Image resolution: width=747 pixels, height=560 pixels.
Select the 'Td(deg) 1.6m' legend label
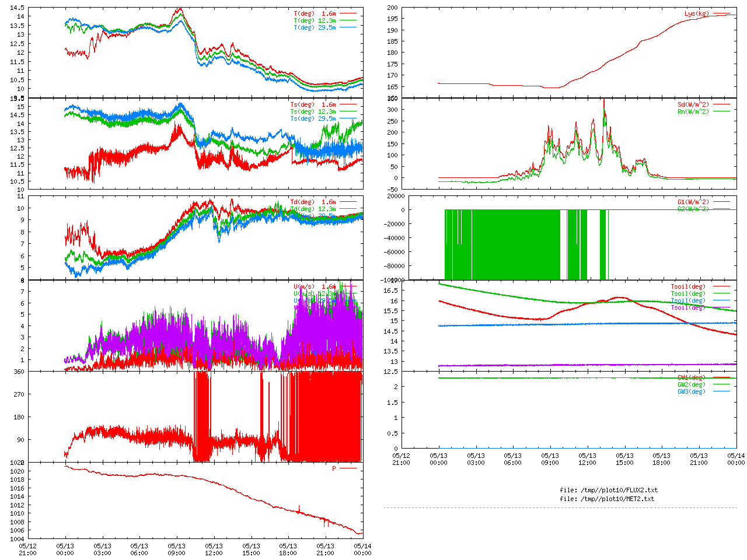pyautogui.click(x=313, y=202)
